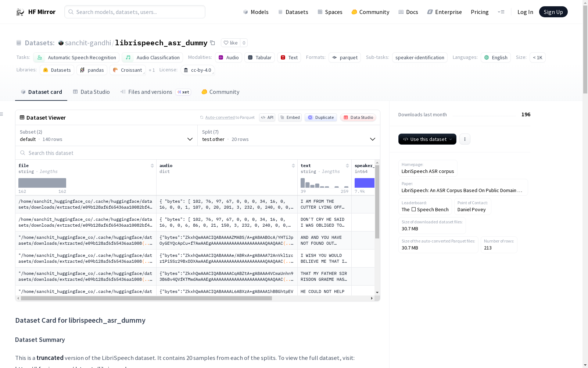Go to the Community tab
The height and width of the screenshot is (368, 588).
(x=220, y=92)
